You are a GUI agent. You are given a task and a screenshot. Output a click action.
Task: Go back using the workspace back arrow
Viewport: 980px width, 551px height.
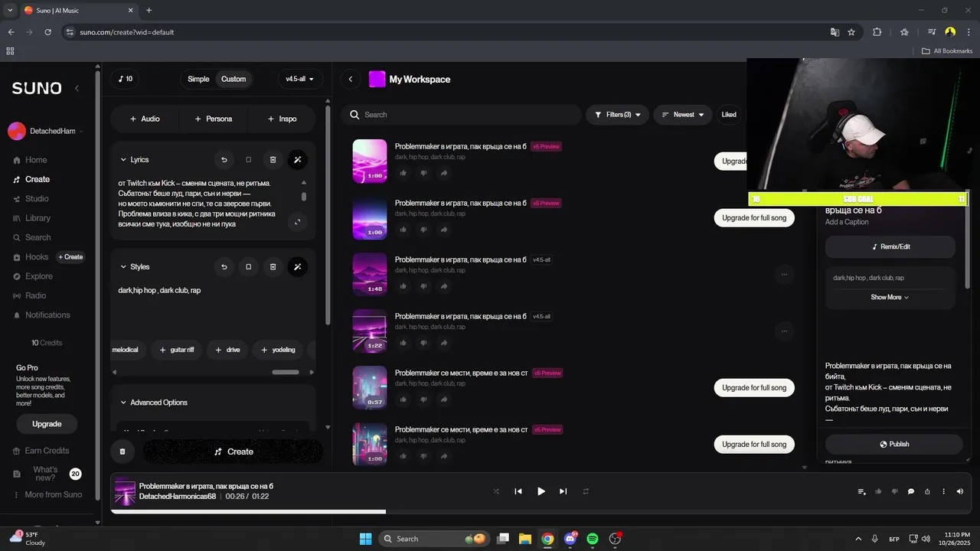[350, 79]
